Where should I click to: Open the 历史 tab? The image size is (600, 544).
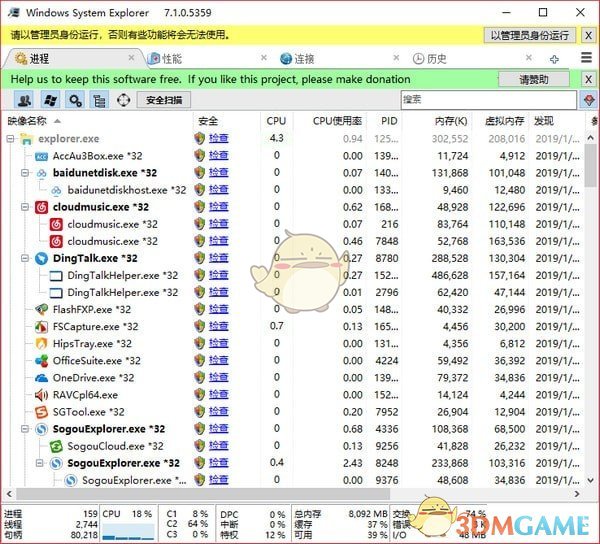(x=436, y=59)
